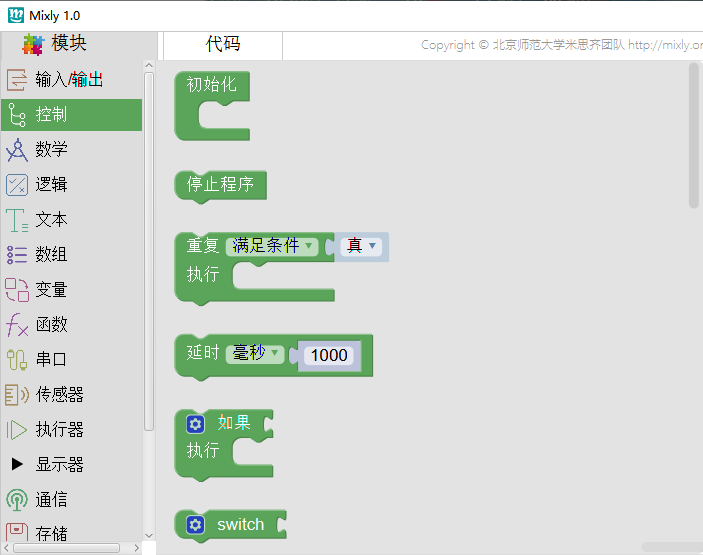Select the 文本 category label
703x555 pixels.
coord(52,220)
